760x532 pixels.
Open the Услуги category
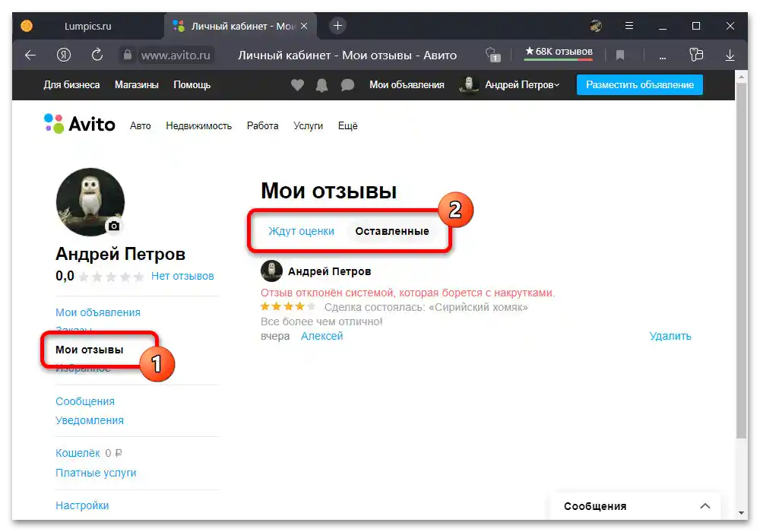(308, 126)
